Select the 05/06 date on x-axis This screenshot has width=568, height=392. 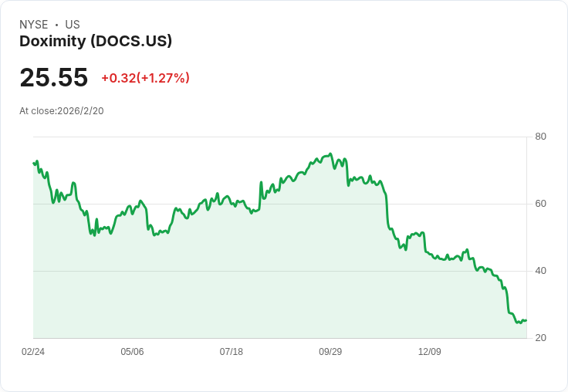click(x=132, y=351)
